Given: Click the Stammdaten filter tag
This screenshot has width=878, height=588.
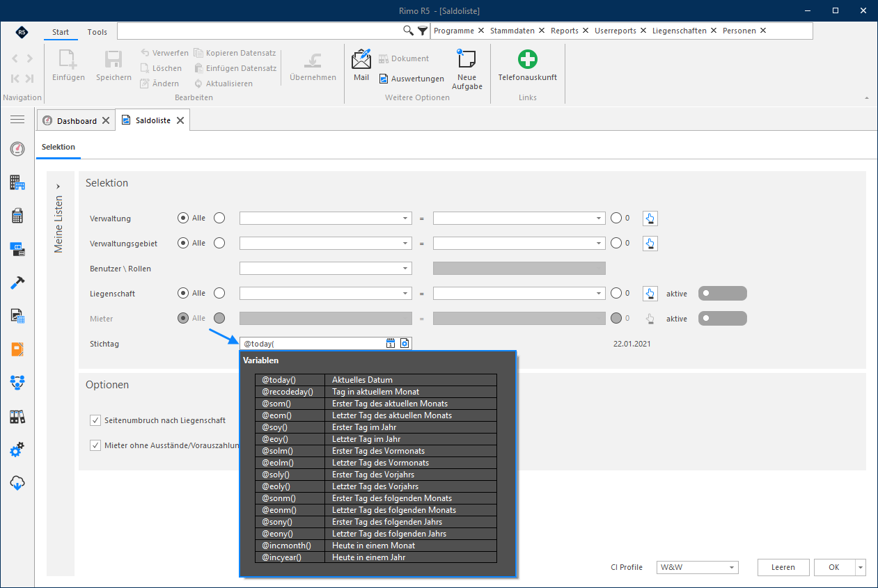Looking at the screenshot, I should [512, 31].
